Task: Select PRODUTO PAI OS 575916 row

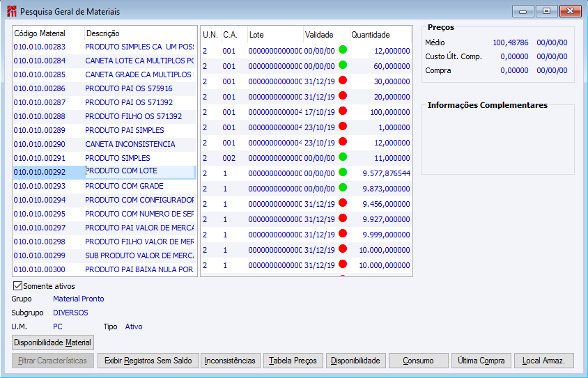Action: coord(105,88)
